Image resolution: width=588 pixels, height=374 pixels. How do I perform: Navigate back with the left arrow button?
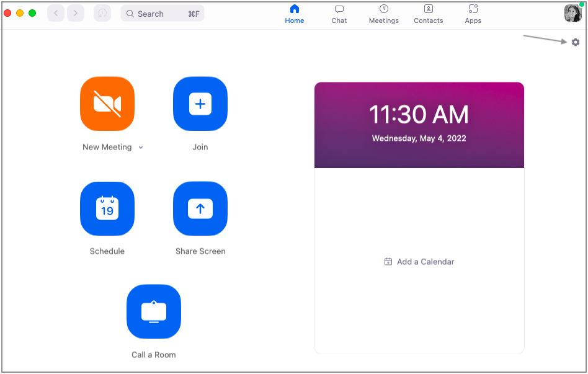point(56,13)
